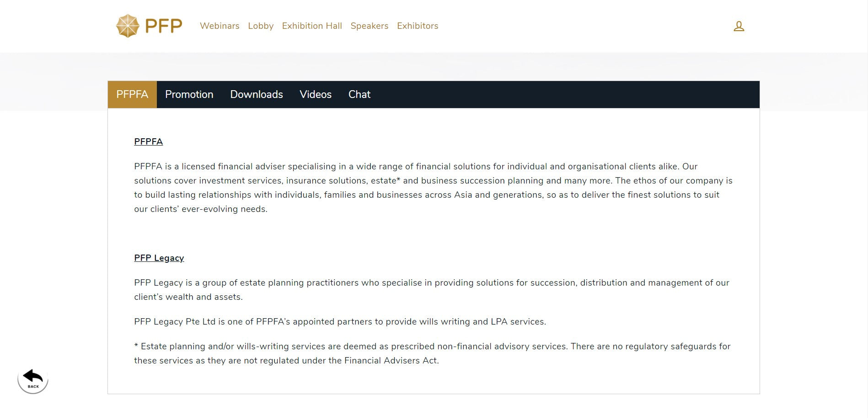Viewport: 868px width, 418px height.
Task: Click the PFP Legacy Pte Ltd sentence
Action: (x=340, y=321)
